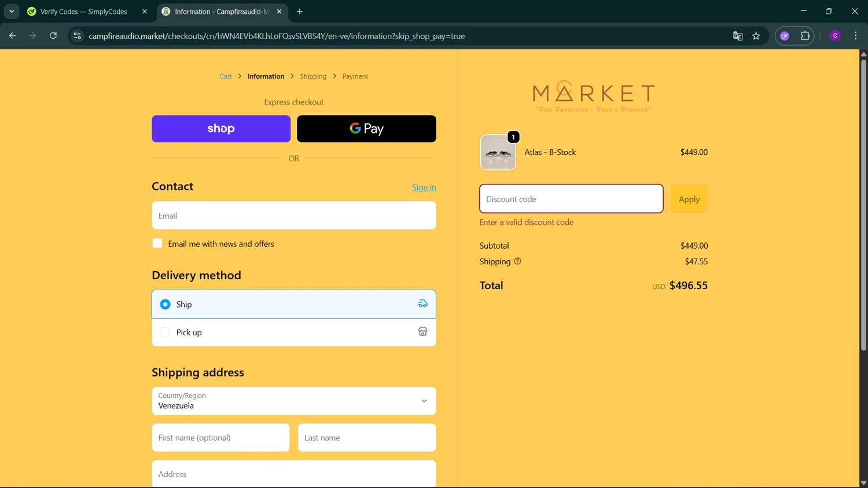The height and width of the screenshot is (488, 868).
Task: Open the tab search dropdown arrow
Action: pyautogui.click(x=12, y=12)
